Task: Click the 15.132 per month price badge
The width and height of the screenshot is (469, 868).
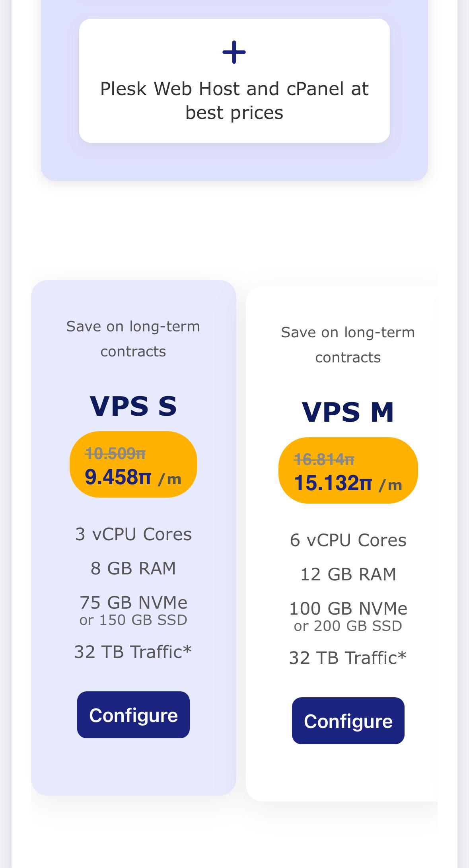Action: tap(348, 470)
